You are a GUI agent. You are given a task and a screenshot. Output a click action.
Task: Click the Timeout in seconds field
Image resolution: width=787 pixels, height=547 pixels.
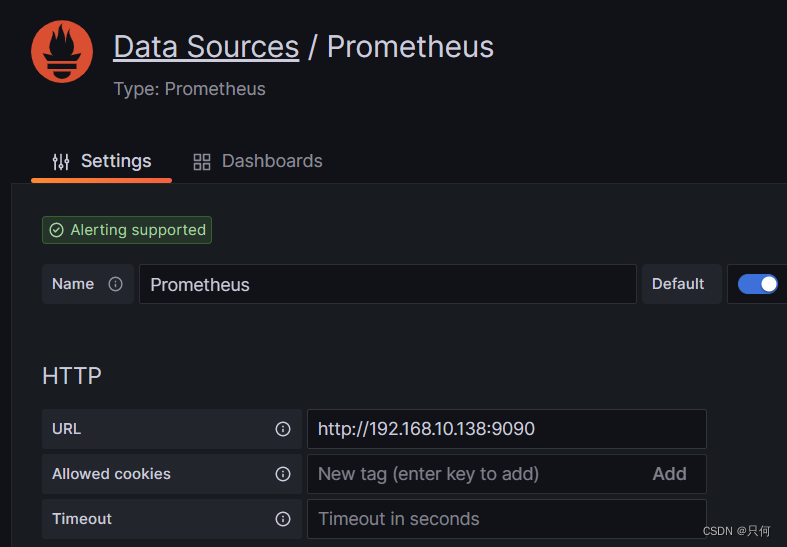(506, 519)
